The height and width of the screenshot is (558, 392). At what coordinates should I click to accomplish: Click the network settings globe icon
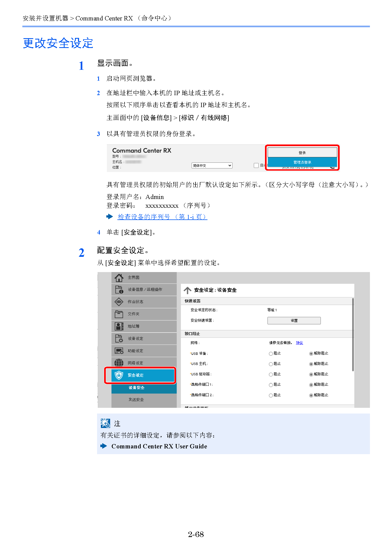tap(119, 363)
